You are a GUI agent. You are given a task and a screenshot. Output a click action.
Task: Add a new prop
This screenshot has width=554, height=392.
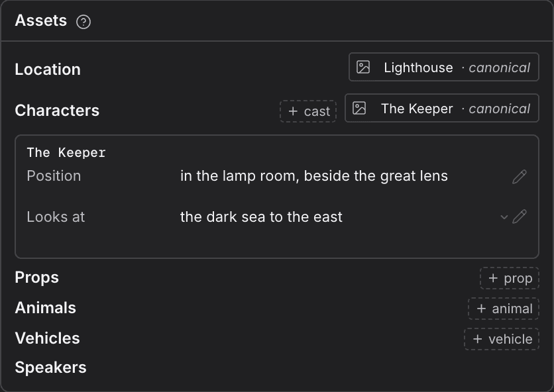pos(510,278)
